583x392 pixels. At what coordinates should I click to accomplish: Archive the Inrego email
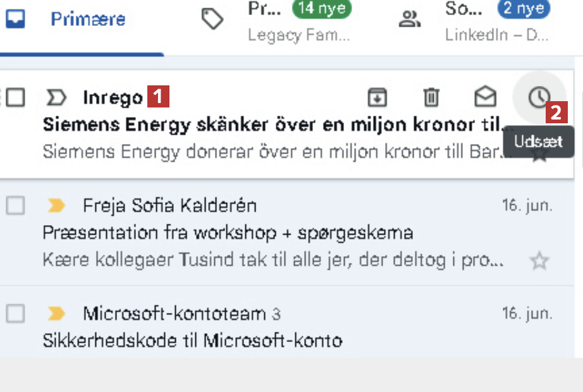click(377, 97)
